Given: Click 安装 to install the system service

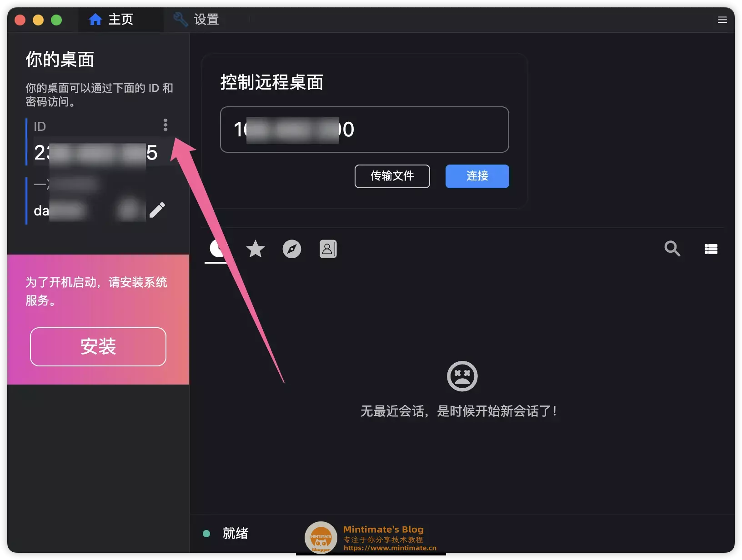Looking at the screenshot, I should tap(98, 347).
